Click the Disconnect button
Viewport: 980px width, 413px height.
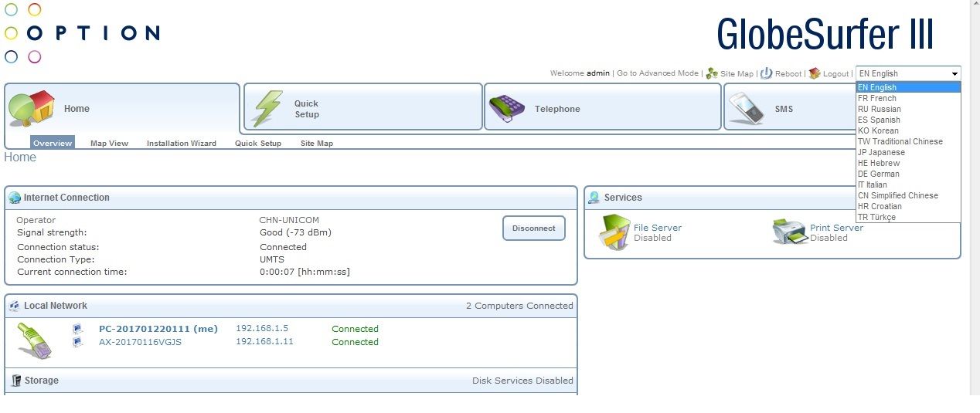click(534, 228)
